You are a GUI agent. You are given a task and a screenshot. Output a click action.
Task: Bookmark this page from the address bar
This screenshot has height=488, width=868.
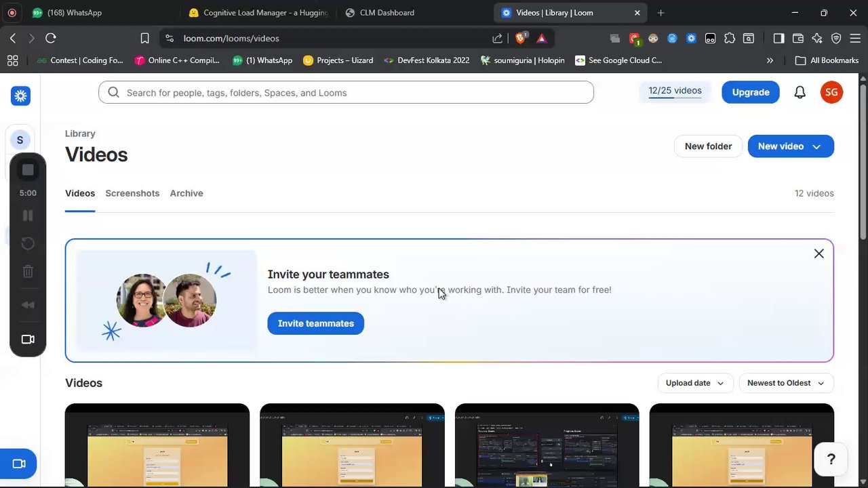pos(144,39)
